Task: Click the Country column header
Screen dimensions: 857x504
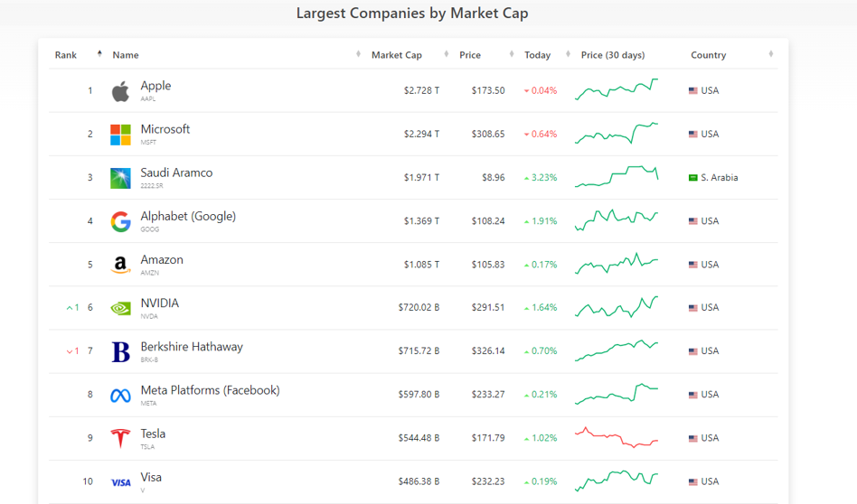Action: (x=709, y=55)
